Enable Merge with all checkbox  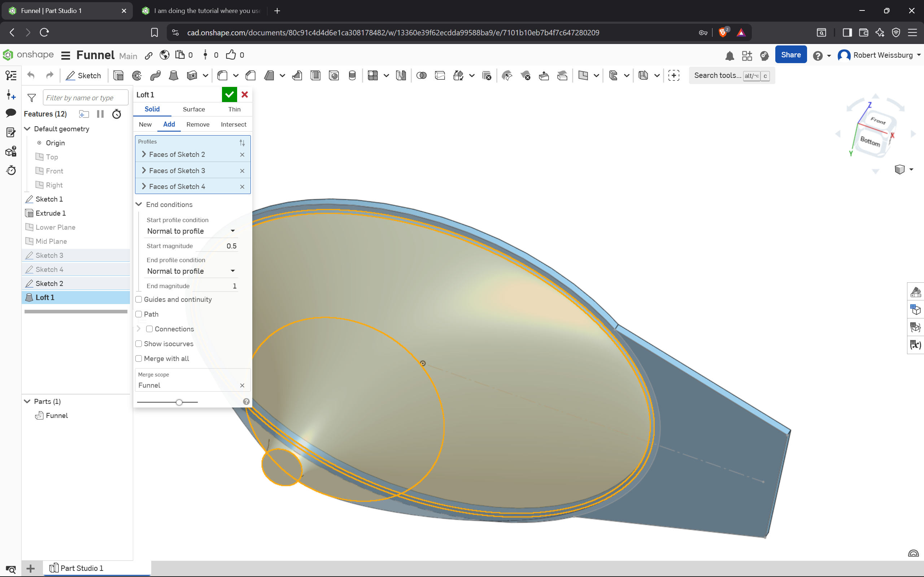coord(139,359)
